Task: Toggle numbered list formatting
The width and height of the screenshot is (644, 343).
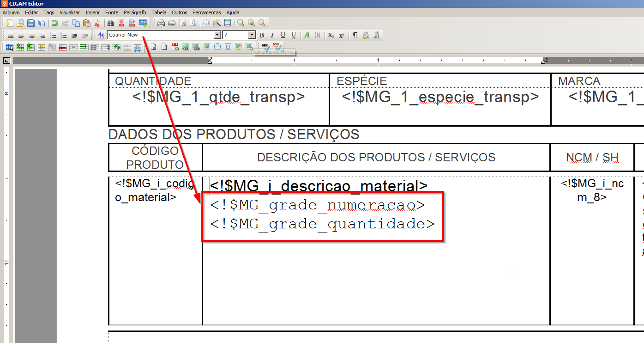Action: 63,35
